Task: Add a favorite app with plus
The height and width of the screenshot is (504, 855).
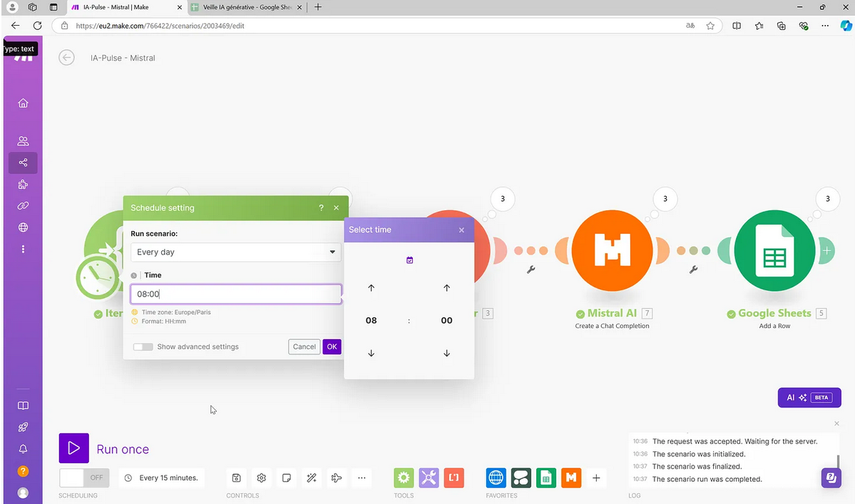Action: [x=596, y=478]
